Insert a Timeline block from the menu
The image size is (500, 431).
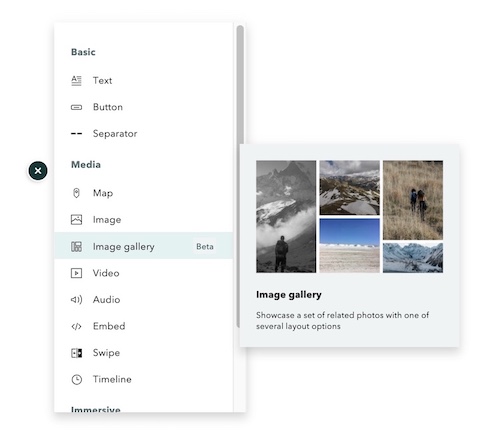(144, 379)
